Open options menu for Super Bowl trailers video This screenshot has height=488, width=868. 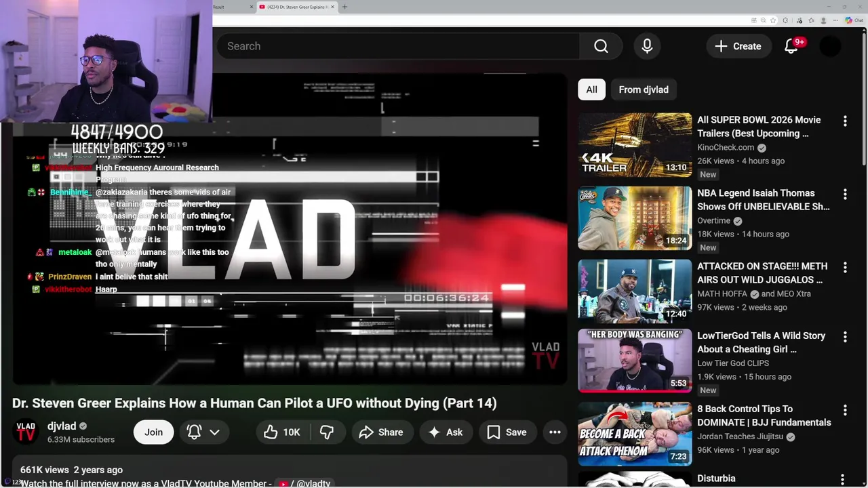click(845, 121)
